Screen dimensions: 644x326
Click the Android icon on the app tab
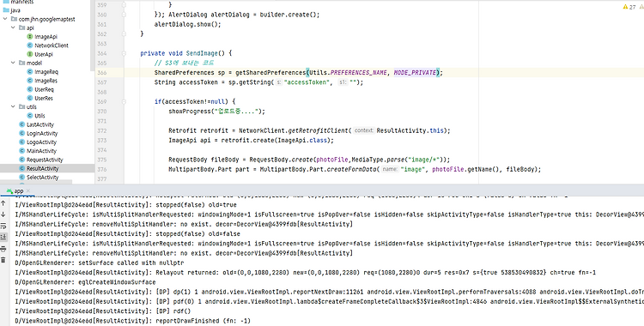coord(9,191)
